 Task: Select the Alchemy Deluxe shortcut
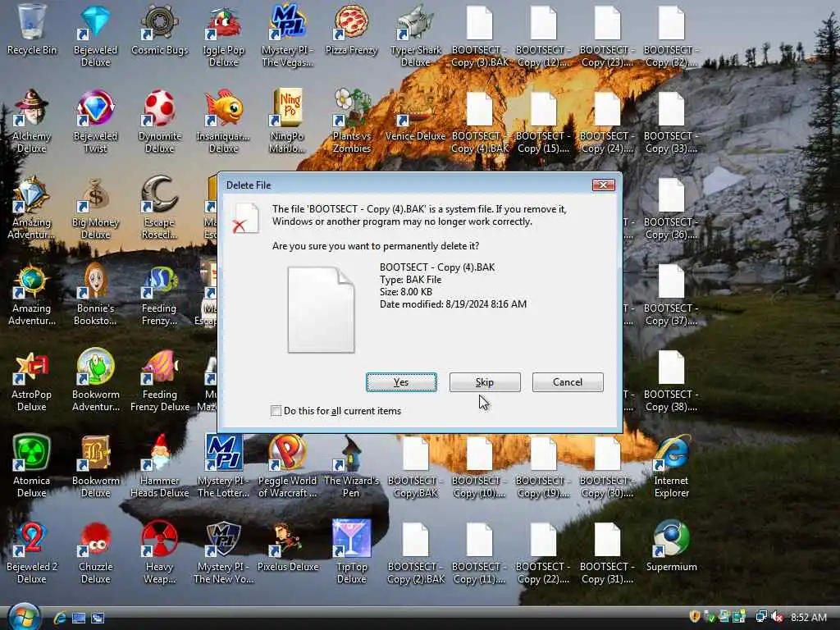tap(32, 121)
